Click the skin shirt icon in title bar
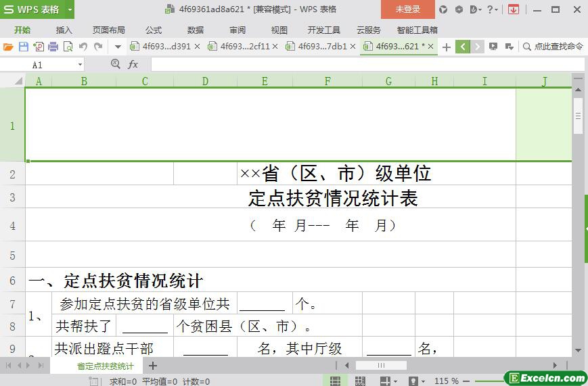 pos(443,9)
